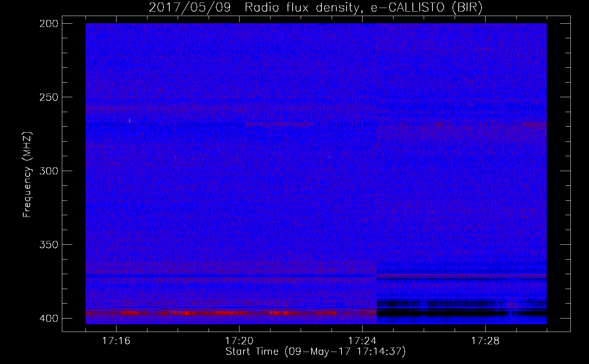Click the 350 frequency tick label
589x364 pixels.
[x=49, y=245]
